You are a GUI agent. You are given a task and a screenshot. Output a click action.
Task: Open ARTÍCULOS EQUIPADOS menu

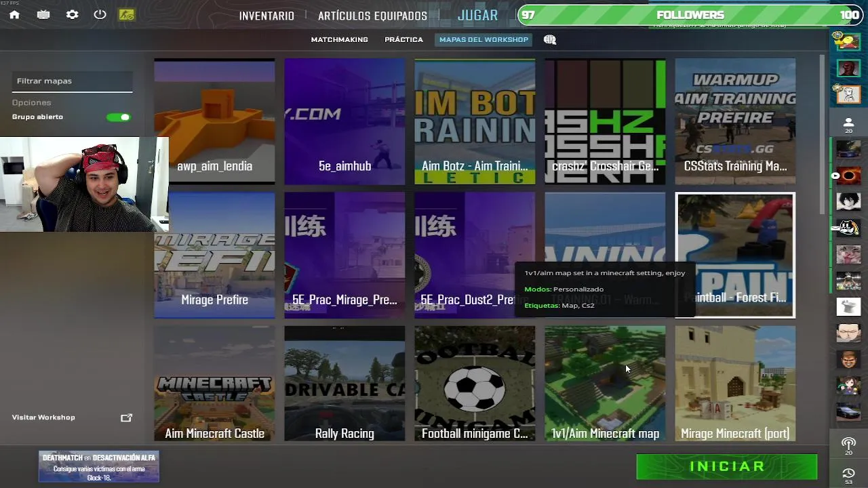point(372,16)
